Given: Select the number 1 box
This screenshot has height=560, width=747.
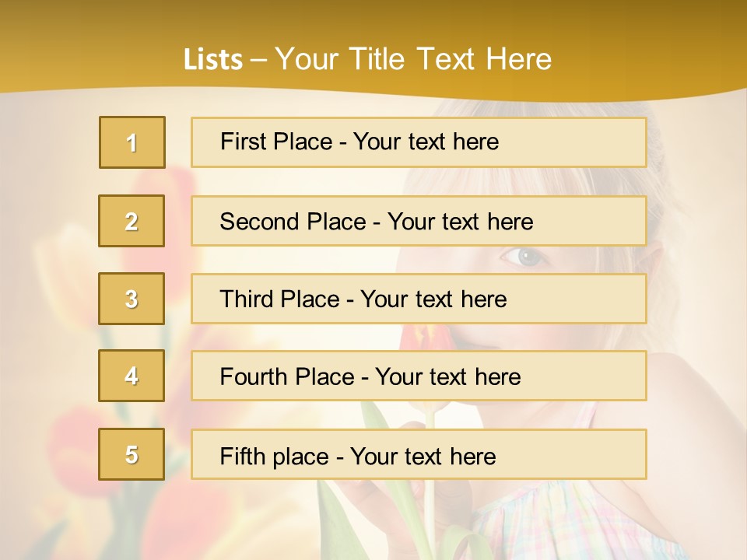Looking at the screenshot, I should [x=132, y=142].
